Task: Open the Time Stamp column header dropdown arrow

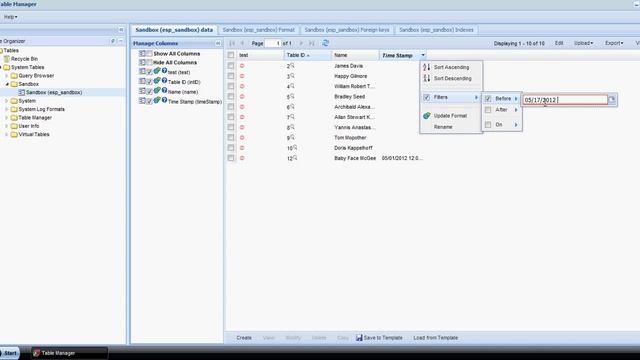Action: click(x=423, y=55)
